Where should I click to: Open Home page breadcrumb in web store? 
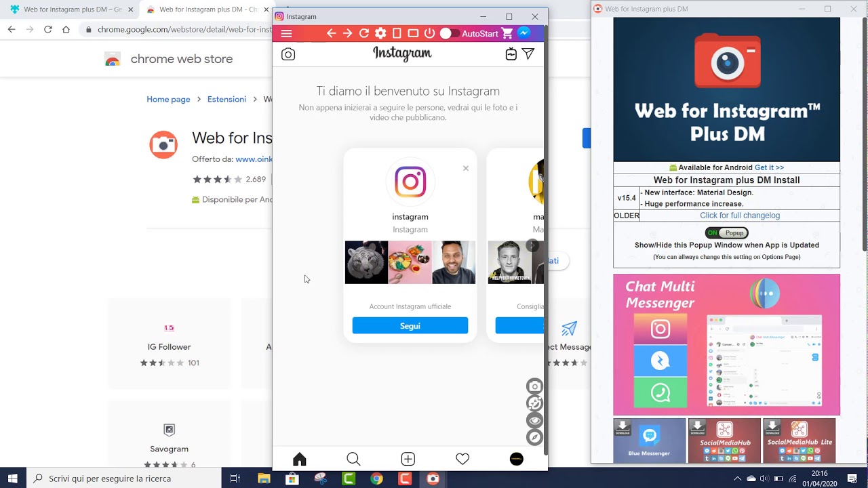click(168, 99)
